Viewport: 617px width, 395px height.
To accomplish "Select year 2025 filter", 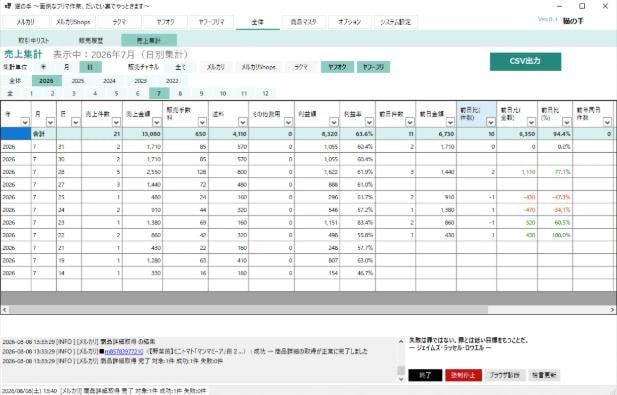I will (78, 81).
